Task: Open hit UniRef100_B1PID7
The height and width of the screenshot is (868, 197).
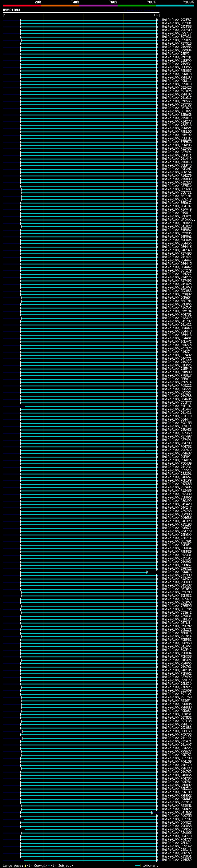Action: click(177, 406)
